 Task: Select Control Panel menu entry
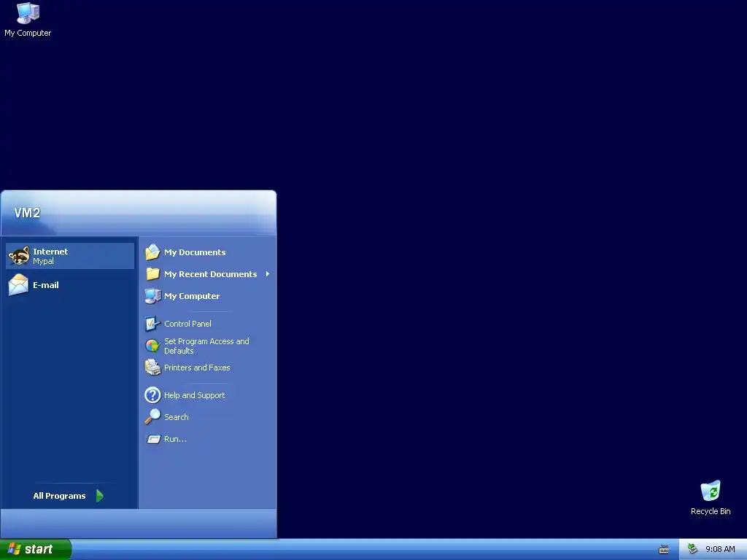[208, 324]
